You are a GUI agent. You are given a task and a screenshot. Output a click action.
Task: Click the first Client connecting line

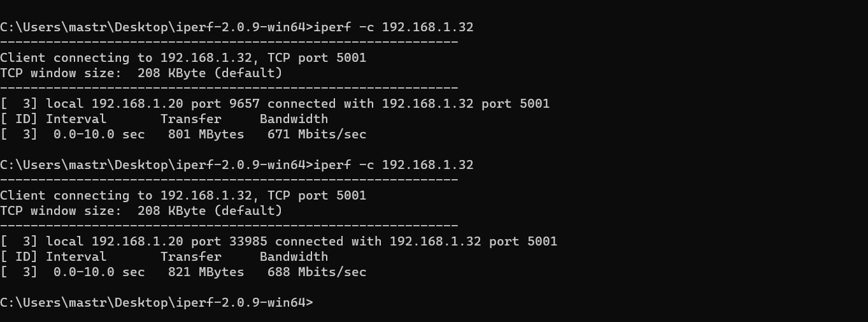tap(183, 57)
